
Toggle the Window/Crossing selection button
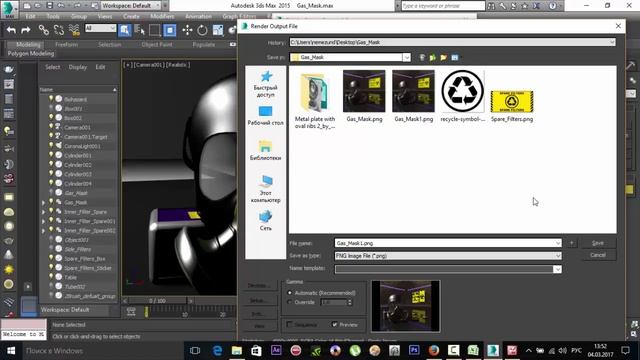(170, 30)
